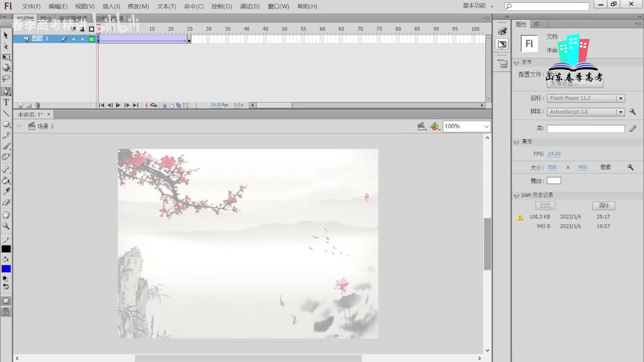
Task: Toggle edit multiple frames button
Action: (x=179, y=106)
